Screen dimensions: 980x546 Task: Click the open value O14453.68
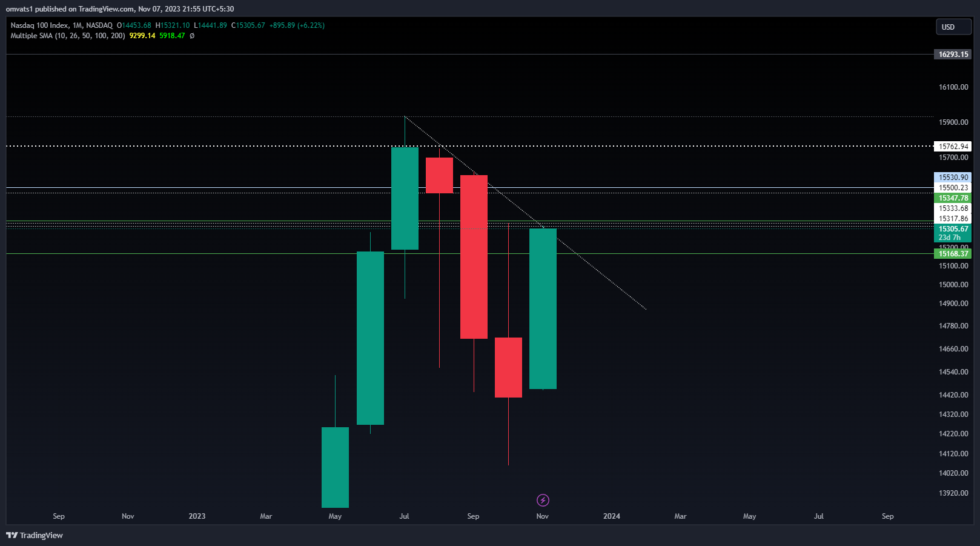coord(134,25)
